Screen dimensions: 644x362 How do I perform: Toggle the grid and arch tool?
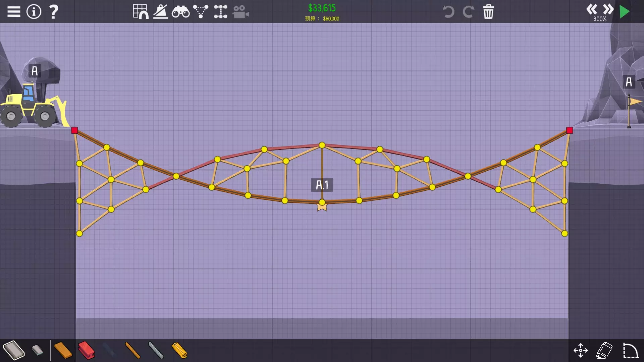141,12
